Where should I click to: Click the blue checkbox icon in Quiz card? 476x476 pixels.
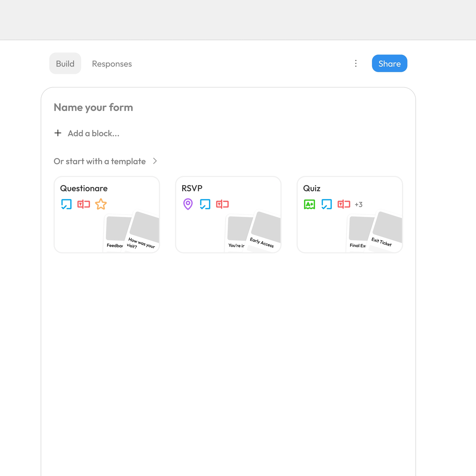click(x=327, y=204)
